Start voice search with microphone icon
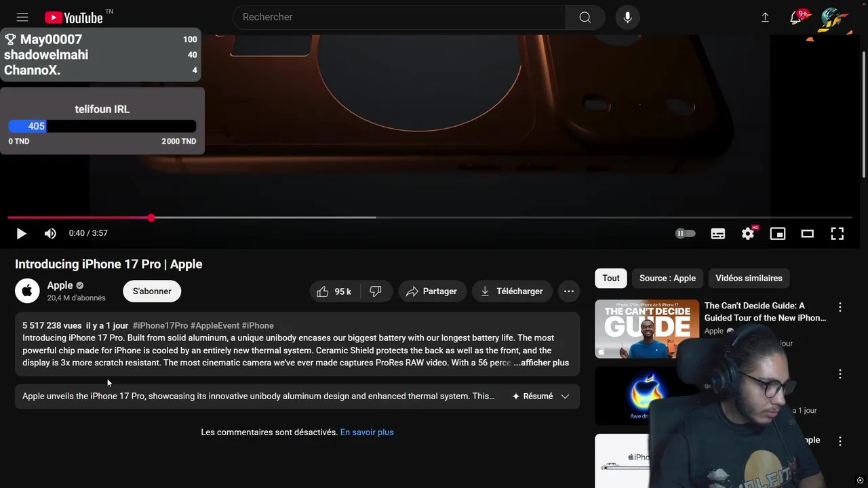The image size is (868, 488). tap(627, 17)
